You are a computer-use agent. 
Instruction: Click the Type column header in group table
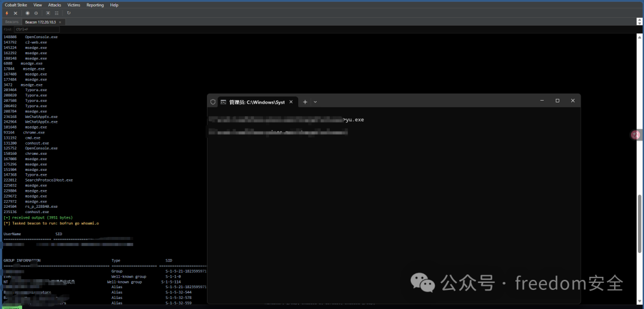coord(116,260)
